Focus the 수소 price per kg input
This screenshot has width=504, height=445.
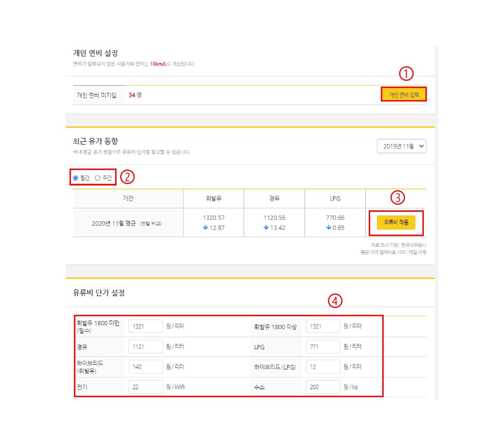[323, 387]
